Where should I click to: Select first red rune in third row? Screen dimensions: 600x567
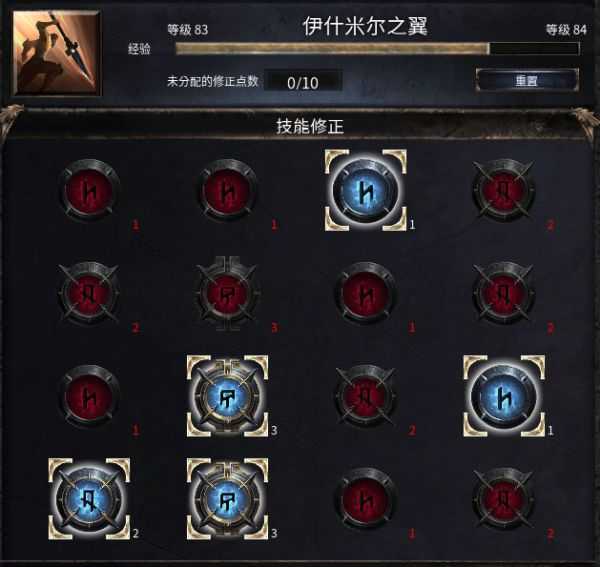[x=90, y=396]
